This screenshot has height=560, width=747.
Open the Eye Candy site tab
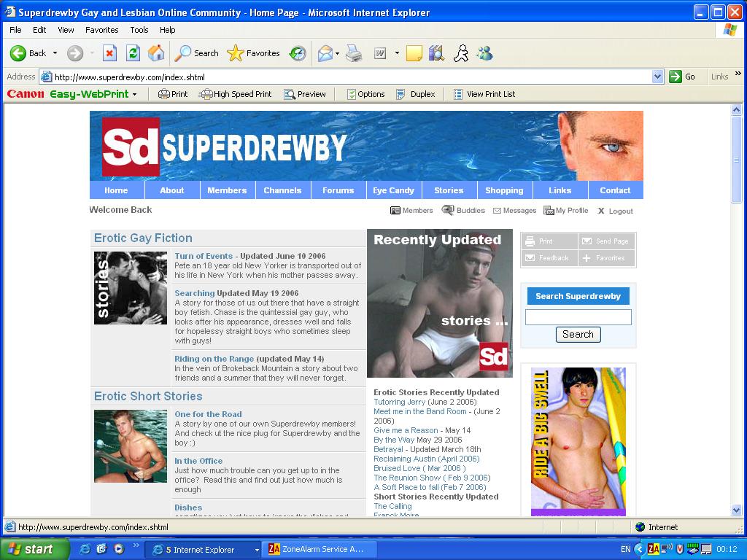point(393,190)
